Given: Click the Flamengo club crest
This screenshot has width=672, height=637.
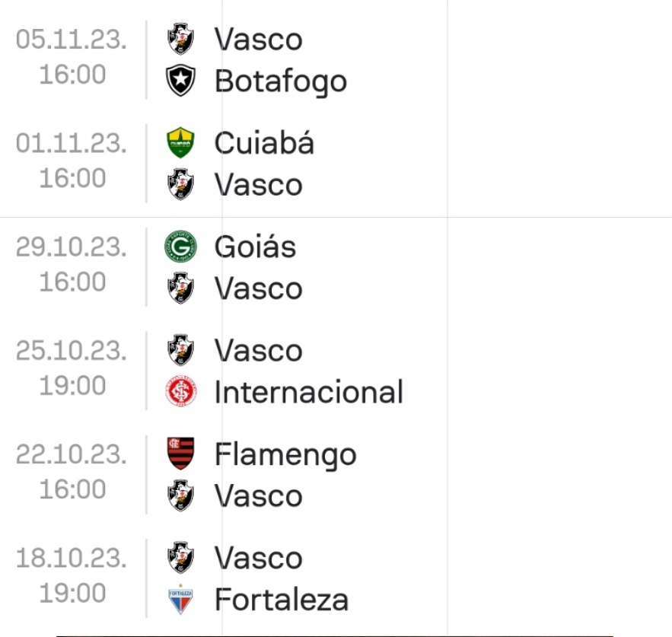Looking at the screenshot, I should click(180, 454).
